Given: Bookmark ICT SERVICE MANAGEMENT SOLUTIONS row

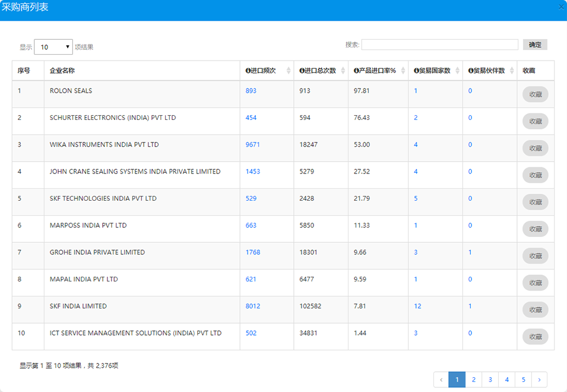Looking at the screenshot, I should tap(536, 337).
